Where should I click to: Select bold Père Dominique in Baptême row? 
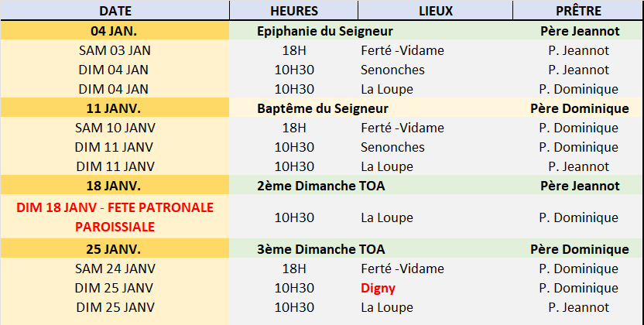[x=579, y=108]
